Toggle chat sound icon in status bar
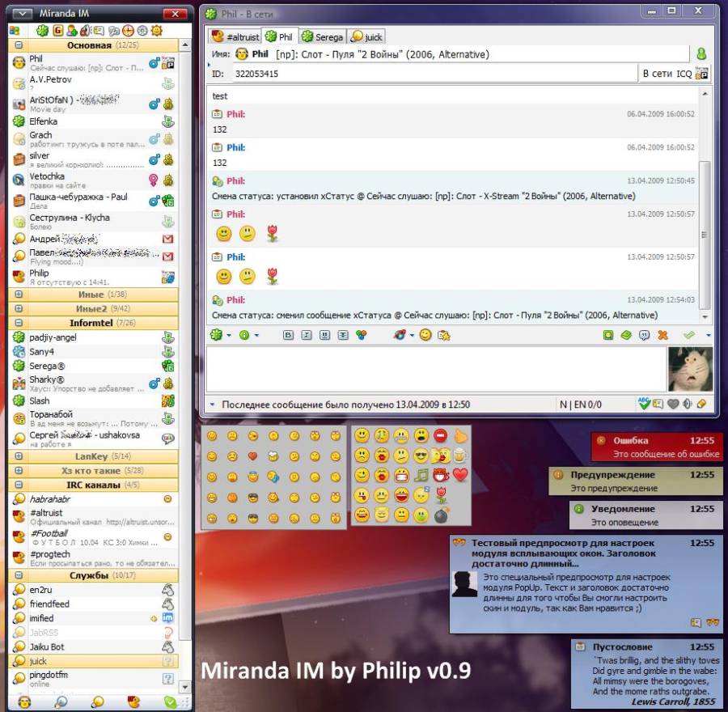 point(687,404)
